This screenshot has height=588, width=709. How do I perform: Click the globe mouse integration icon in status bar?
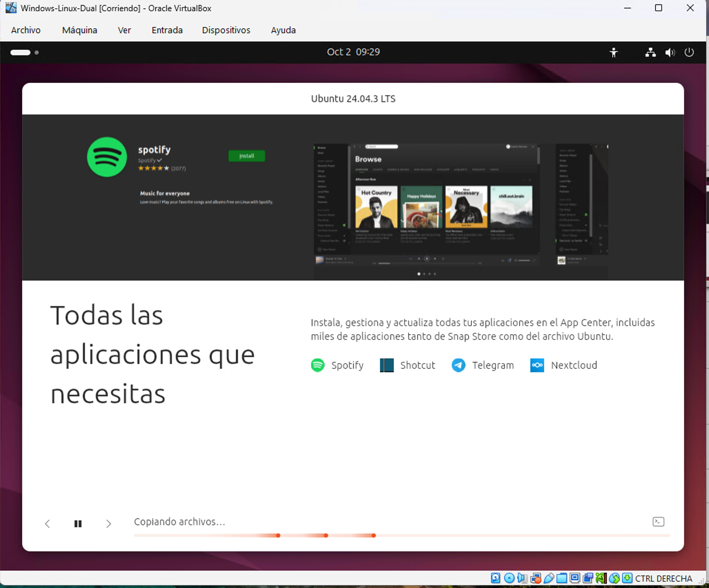point(614,578)
